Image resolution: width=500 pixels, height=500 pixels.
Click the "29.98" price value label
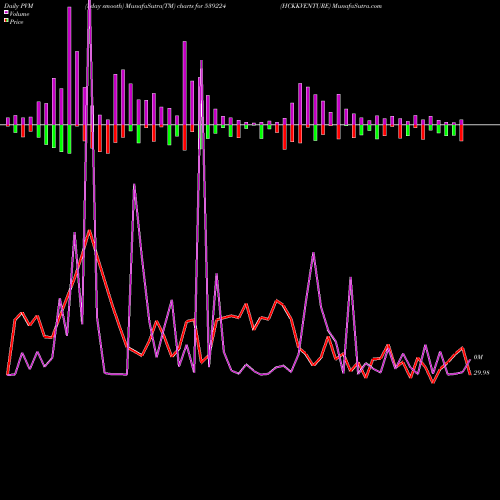coord(481,373)
